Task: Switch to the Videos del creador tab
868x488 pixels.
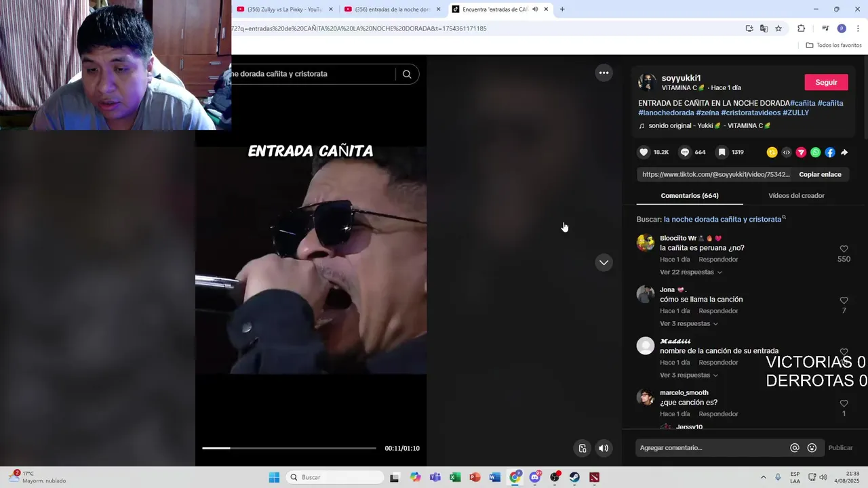Action: [796, 196]
